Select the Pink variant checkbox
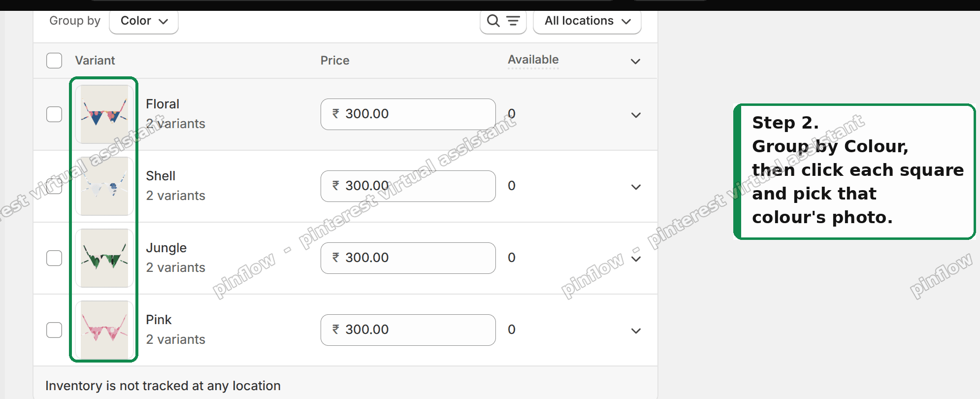The height and width of the screenshot is (399, 980). pos(54,330)
